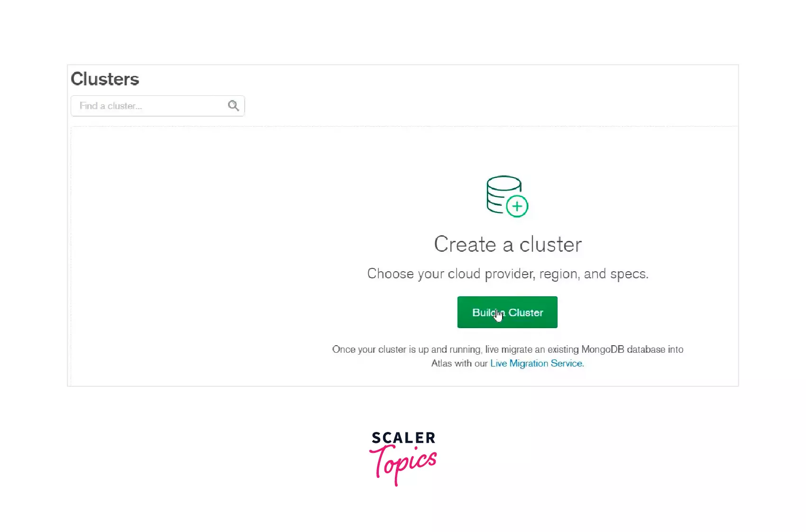Click the Clusters page heading
Viewport: 806px width, 532px height.
105,79
